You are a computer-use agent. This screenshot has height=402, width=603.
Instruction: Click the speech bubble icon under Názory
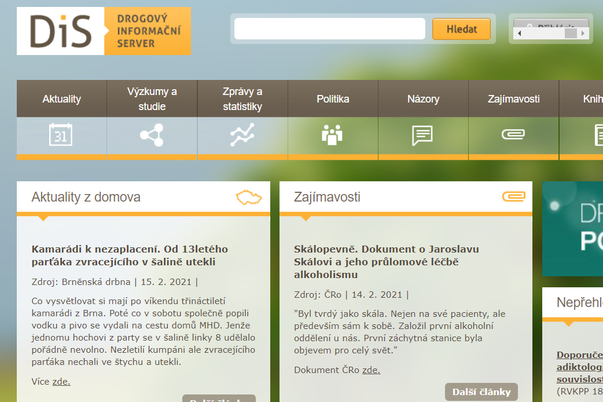423,135
